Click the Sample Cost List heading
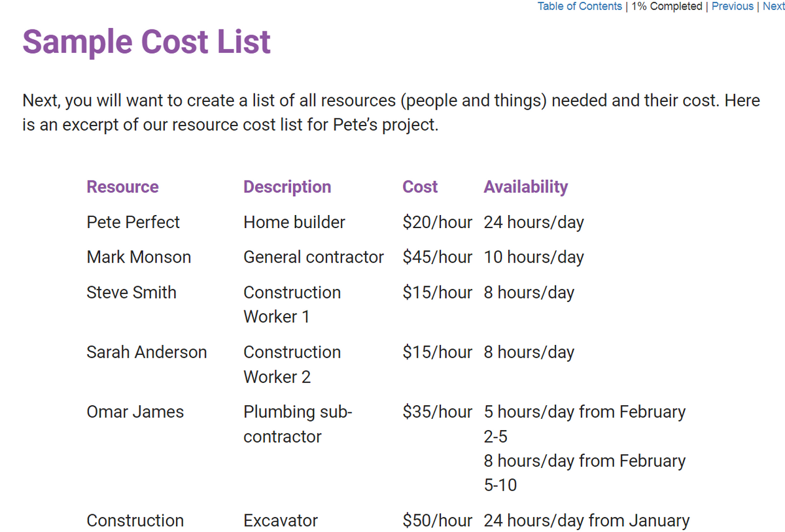This screenshot has height=532, width=785. pos(147,42)
